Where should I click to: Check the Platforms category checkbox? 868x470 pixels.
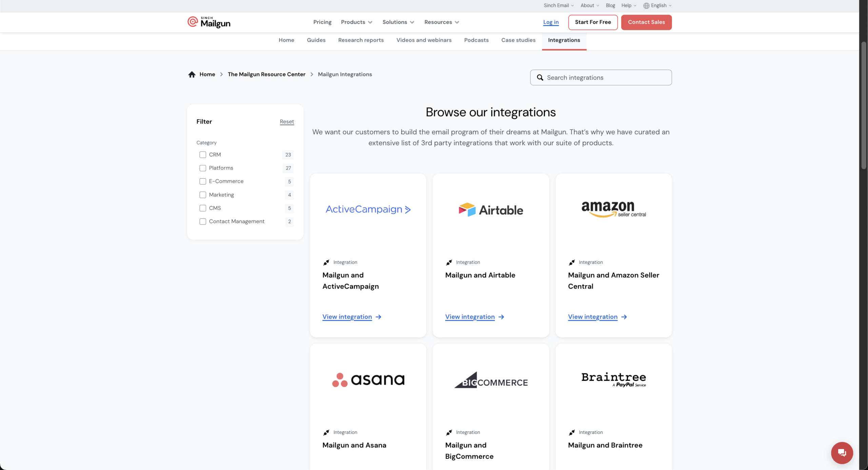click(x=203, y=168)
